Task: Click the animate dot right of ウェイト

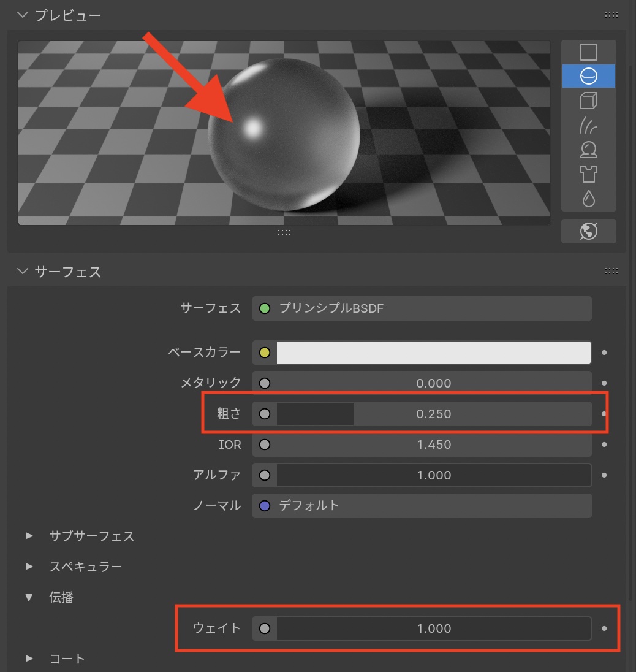Action: [604, 628]
